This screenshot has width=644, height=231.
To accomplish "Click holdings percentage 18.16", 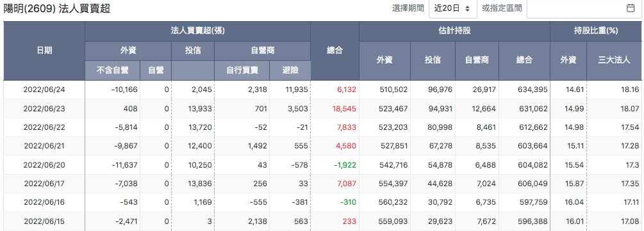I will pos(631,90).
